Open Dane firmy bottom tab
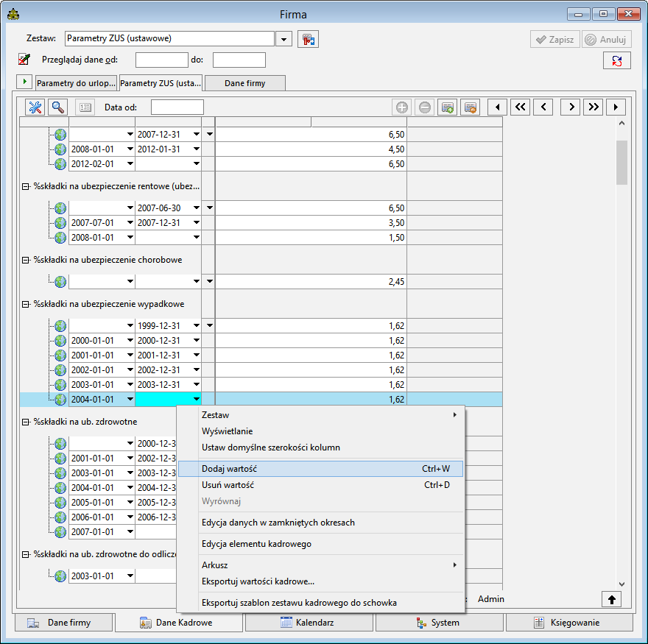 click(x=63, y=623)
